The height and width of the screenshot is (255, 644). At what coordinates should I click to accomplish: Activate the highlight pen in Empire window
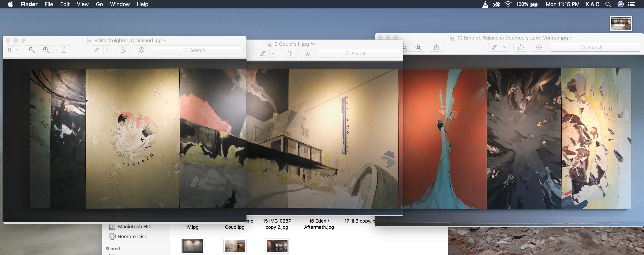(x=495, y=47)
